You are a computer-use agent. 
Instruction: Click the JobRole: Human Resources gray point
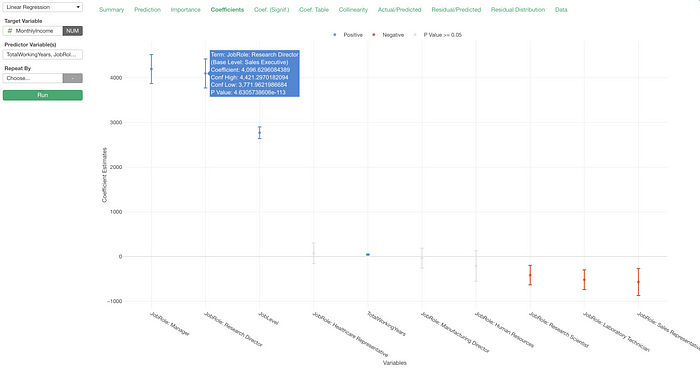tap(476, 266)
